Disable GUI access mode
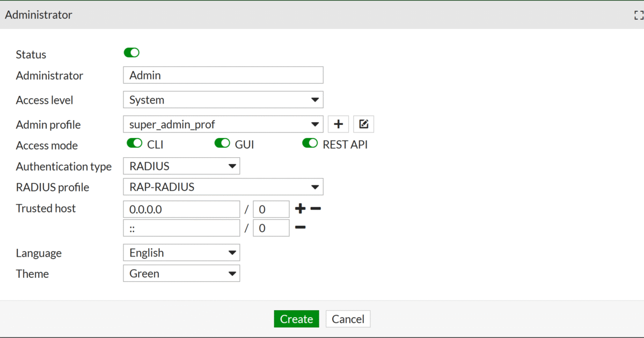The image size is (644, 338). click(x=222, y=143)
